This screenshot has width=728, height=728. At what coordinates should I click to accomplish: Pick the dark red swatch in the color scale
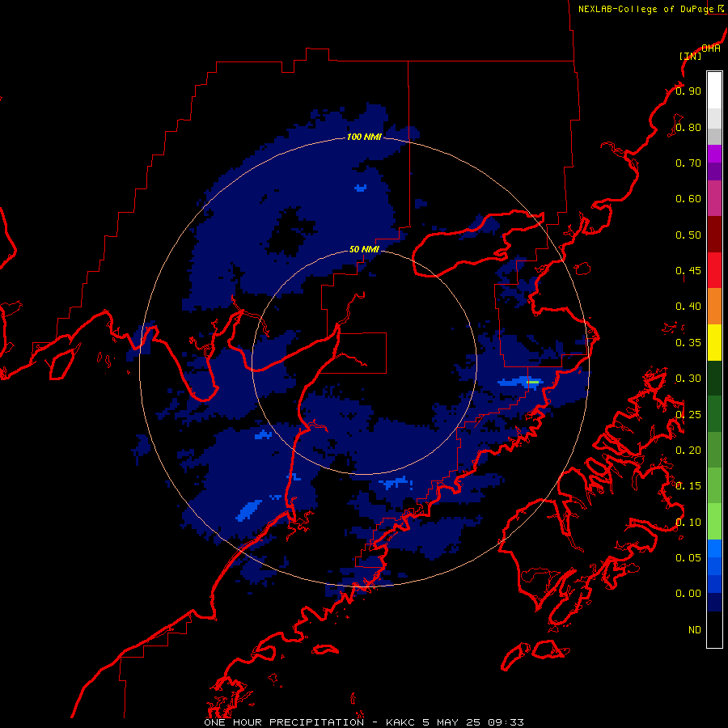(714, 235)
